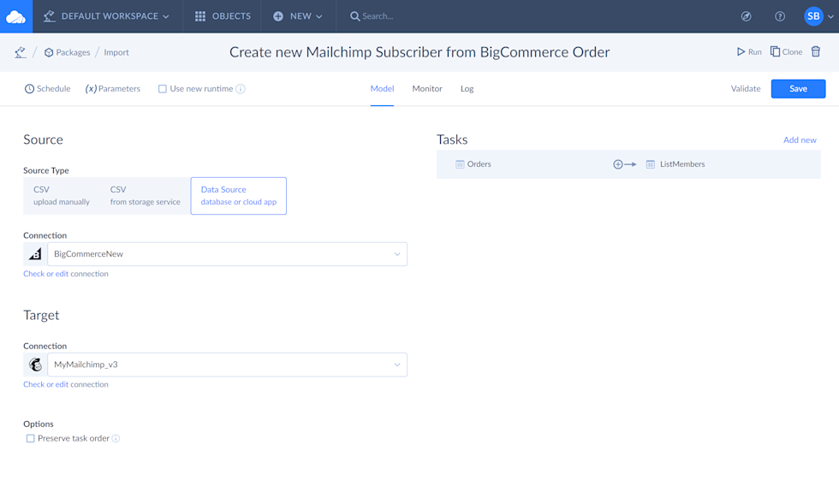Click the breadcrumb integration root icon
839x504 pixels.
(20, 52)
